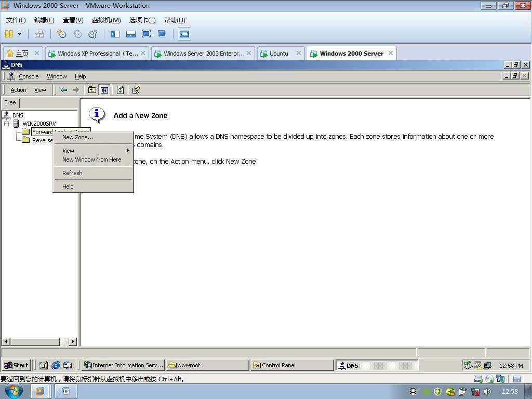The height and width of the screenshot is (399, 532).
Task: Open the dropdown arrow beside the pause button
Action: [x=19, y=34]
